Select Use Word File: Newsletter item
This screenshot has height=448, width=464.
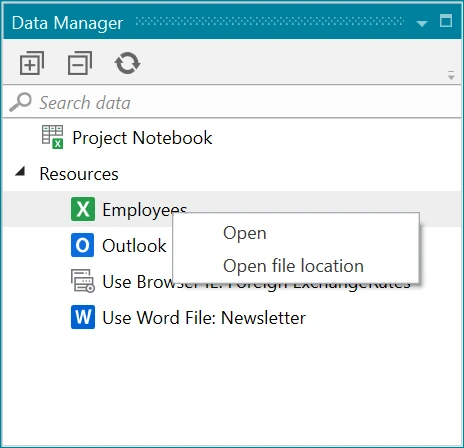[204, 317]
